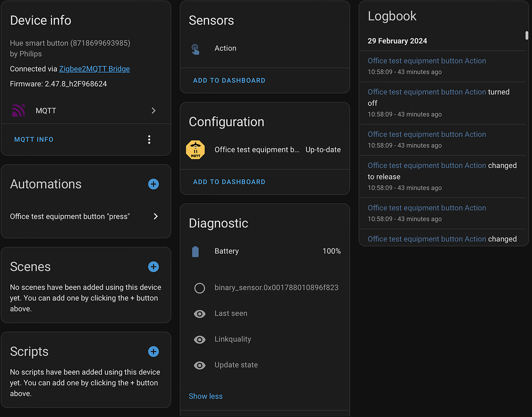The image size is (532, 417).
Task: Open the MQTT INFO overflow menu
Action: click(149, 139)
